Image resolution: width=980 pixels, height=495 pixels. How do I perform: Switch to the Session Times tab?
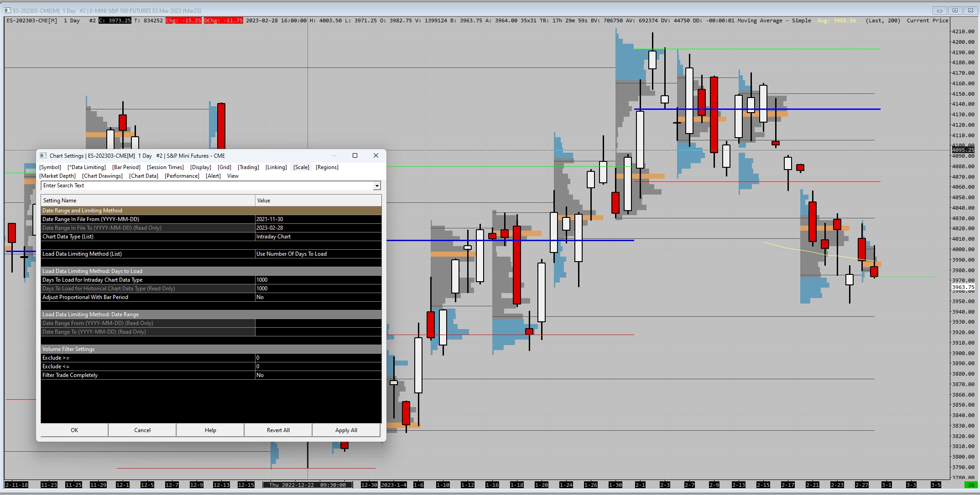point(165,167)
